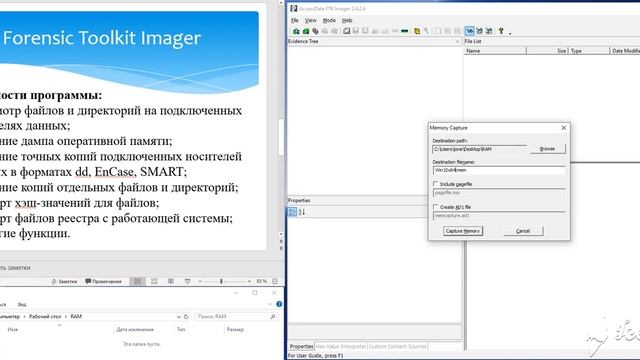Fit slide to window icon
Screen dimensions: 640x360
(x=275, y=281)
